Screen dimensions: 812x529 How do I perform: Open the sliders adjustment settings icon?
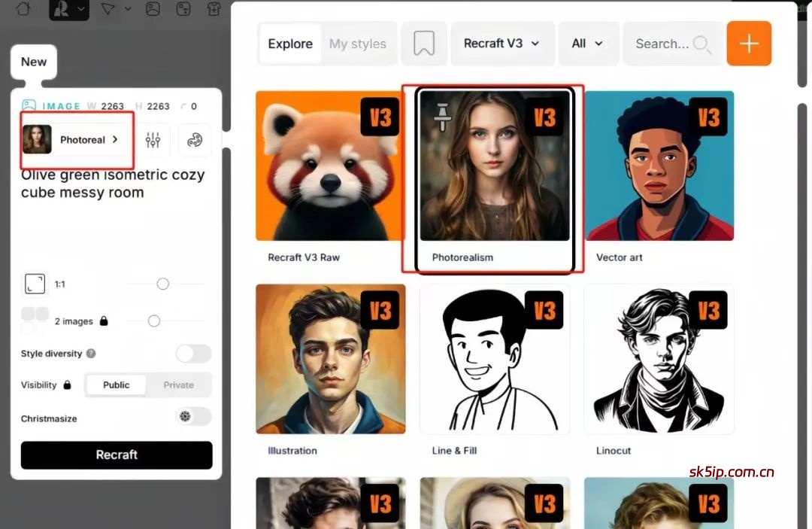pos(153,140)
